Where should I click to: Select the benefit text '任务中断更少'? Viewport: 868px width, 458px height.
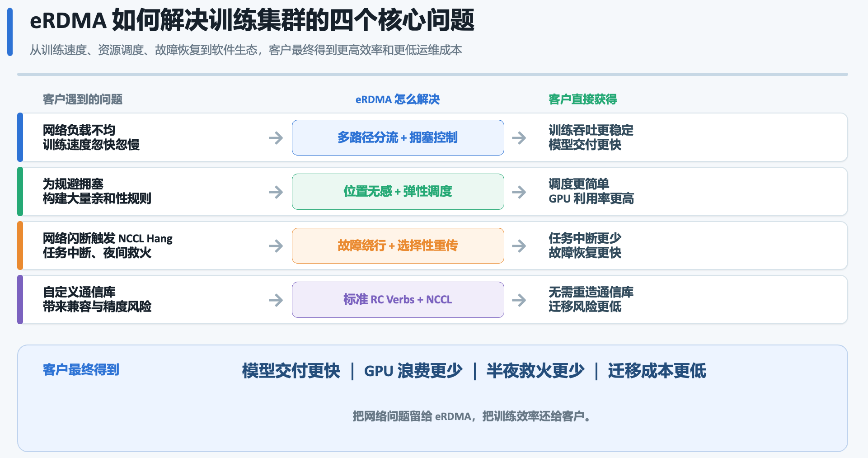point(585,238)
